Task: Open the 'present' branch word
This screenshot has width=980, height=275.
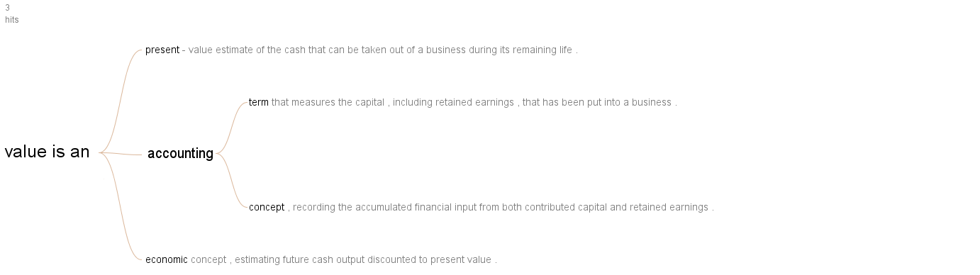Action: tap(162, 50)
